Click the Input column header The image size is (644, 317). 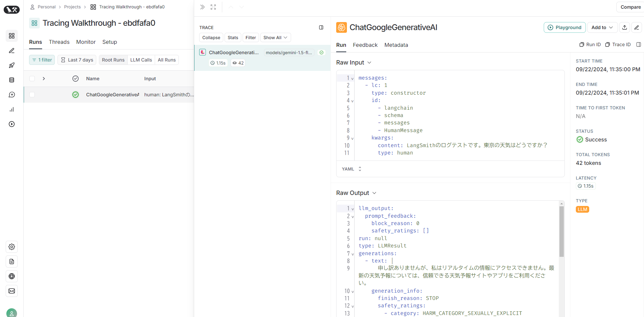[150, 79]
